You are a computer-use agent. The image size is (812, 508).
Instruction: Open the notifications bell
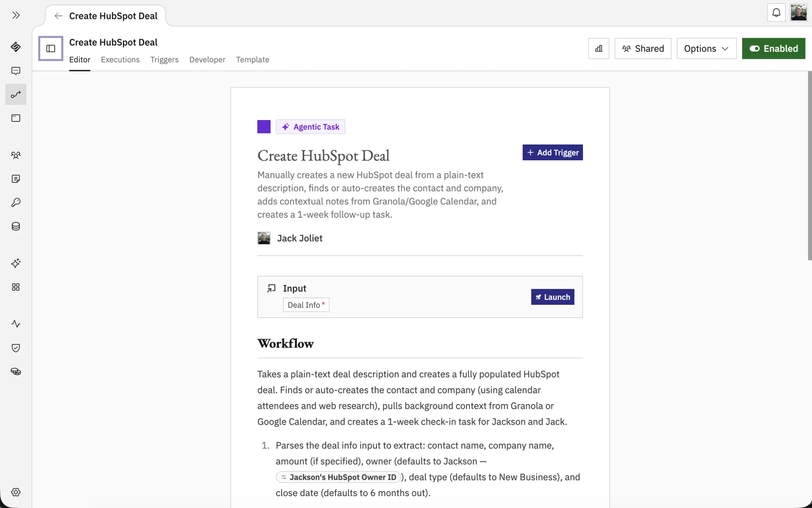(776, 13)
